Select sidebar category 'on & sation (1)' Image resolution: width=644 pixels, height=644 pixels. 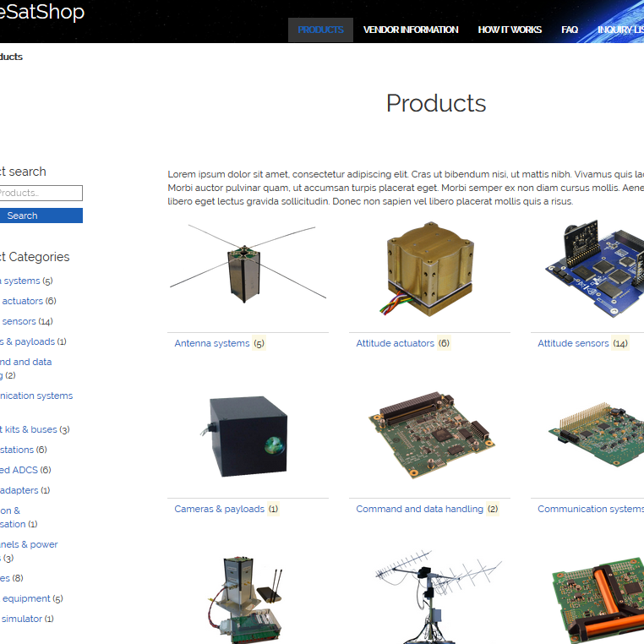(x=19, y=517)
